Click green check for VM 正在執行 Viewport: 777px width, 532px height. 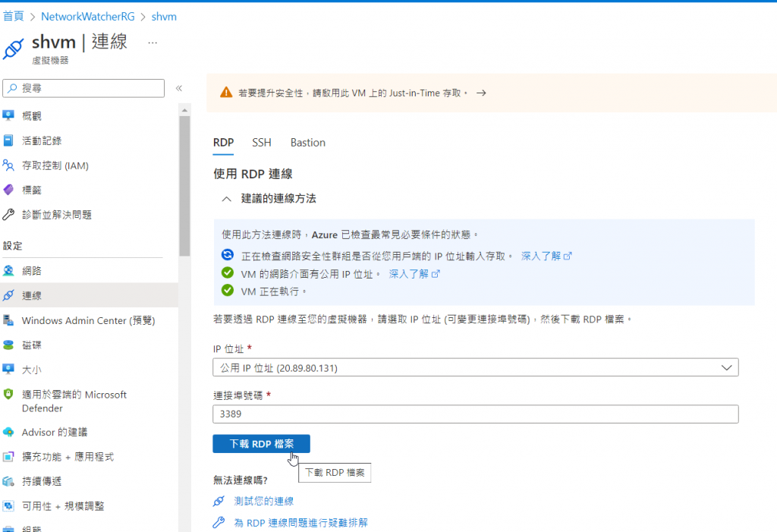228,290
